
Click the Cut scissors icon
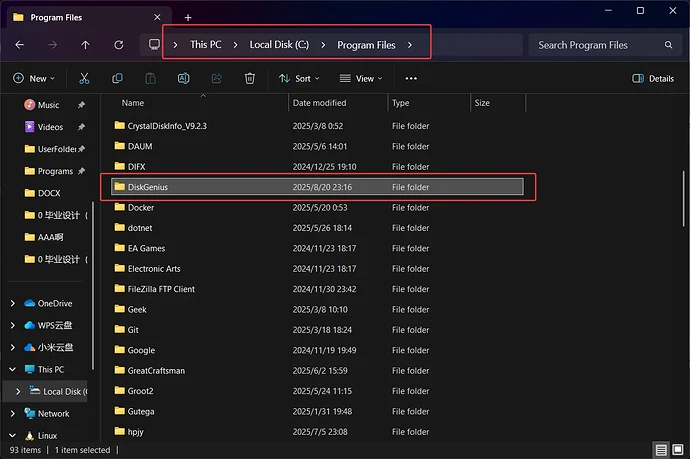click(x=84, y=78)
